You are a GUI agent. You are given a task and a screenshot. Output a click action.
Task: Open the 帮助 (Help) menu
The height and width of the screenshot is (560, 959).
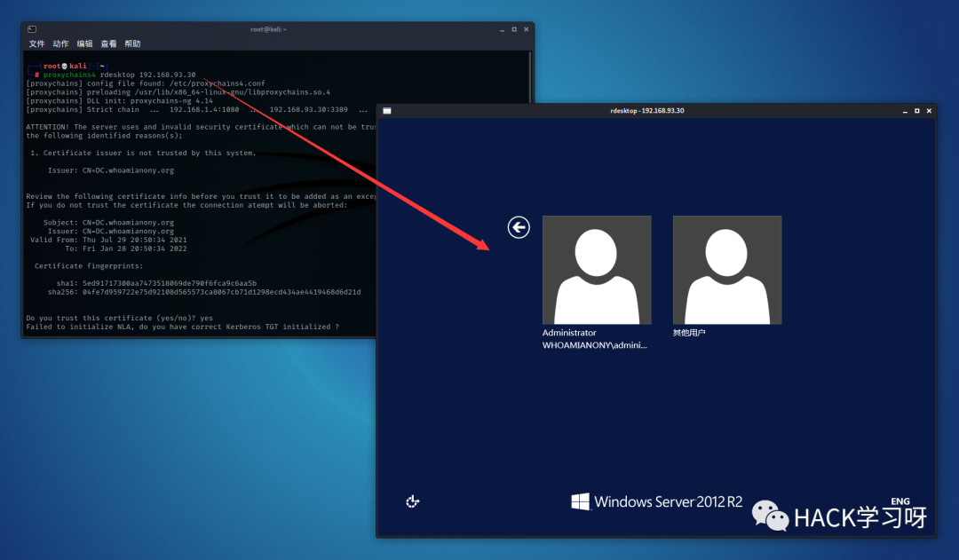click(132, 43)
